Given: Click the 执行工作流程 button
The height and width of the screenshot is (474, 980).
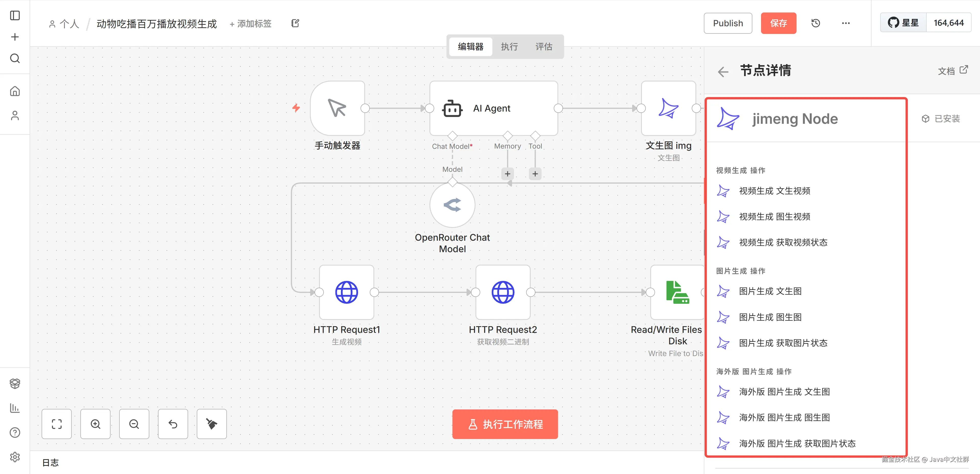Looking at the screenshot, I should tap(505, 424).
